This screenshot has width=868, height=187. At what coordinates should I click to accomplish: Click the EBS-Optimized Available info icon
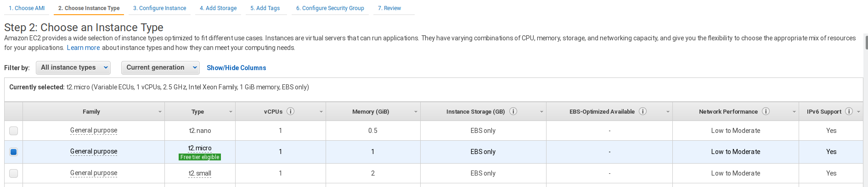coord(643,111)
